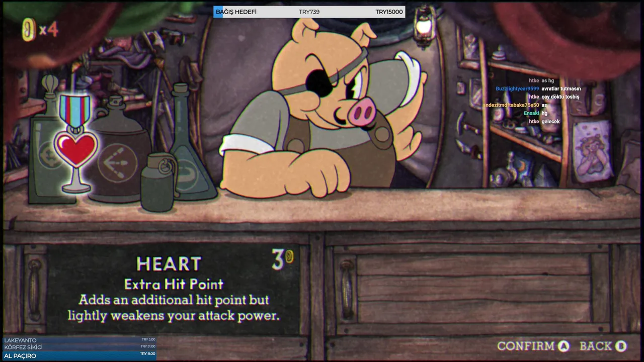Click CONFIRM to buy the item
The width and height of the screenshot is (644, 362).
point(526,346)
